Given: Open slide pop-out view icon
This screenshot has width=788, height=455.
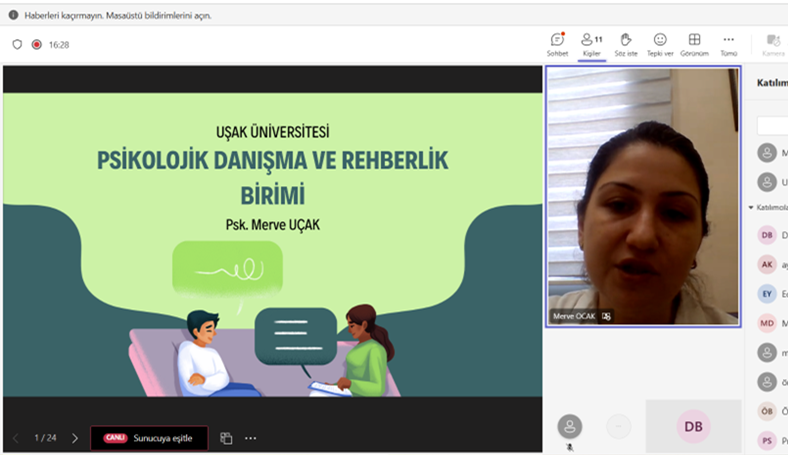Looking at the screenshot, I should (226, 438).
